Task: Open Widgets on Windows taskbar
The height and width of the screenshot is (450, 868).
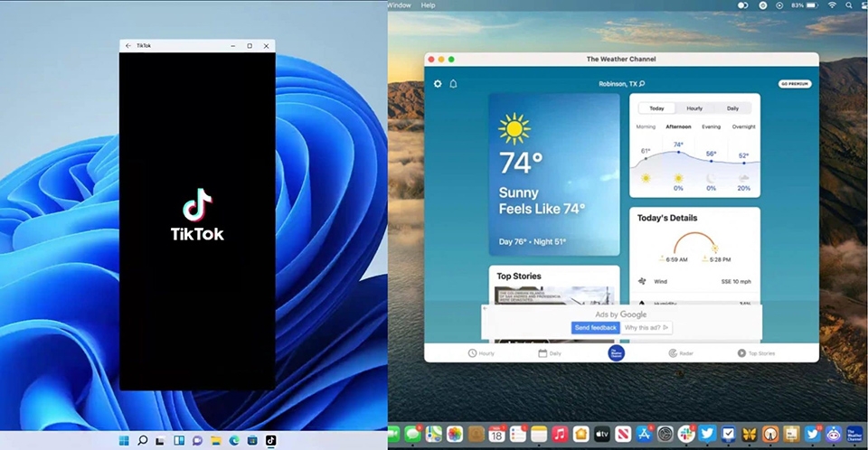Action: click(x=179, y=441)
